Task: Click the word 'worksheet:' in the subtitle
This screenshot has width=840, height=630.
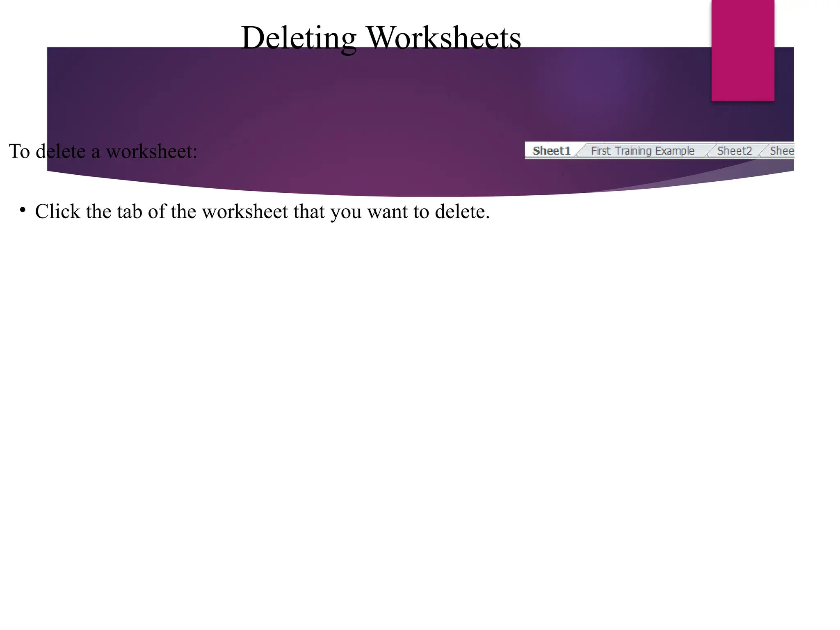Action: click(x=152, y=151)
